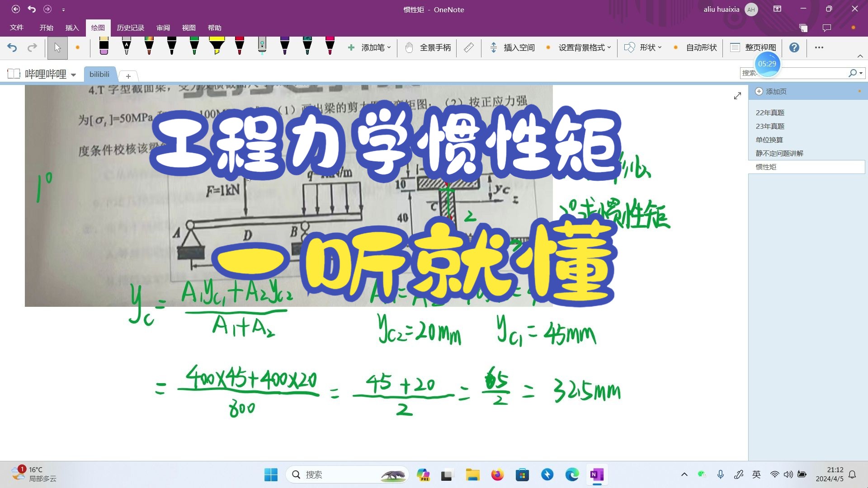The image size is (868, 488).
Task: Click the notebook search input field
Action: point(793,73)
